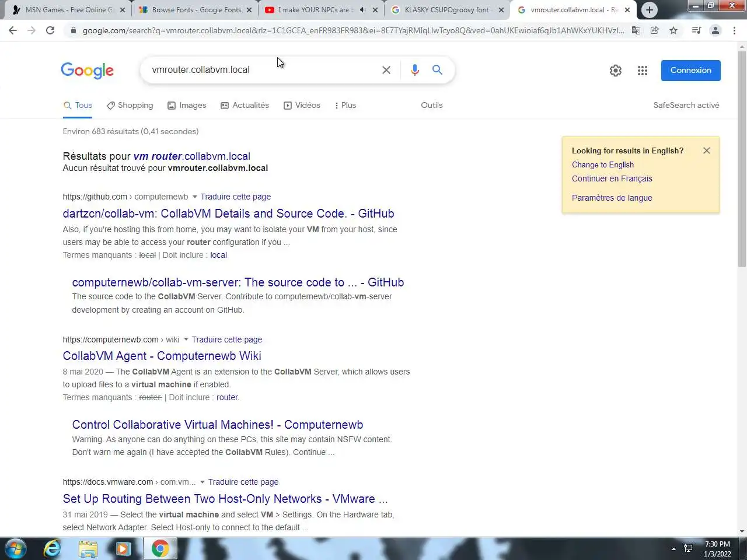Open Paramètres de langue

pyautogui.click(x=612, y=198)
